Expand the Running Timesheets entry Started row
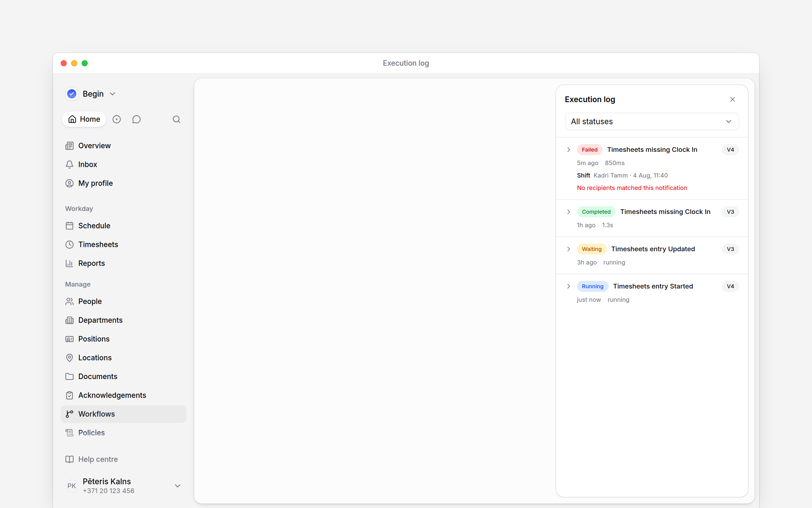Viewport: 812px width, 508px height. click(x=568, y=287)
